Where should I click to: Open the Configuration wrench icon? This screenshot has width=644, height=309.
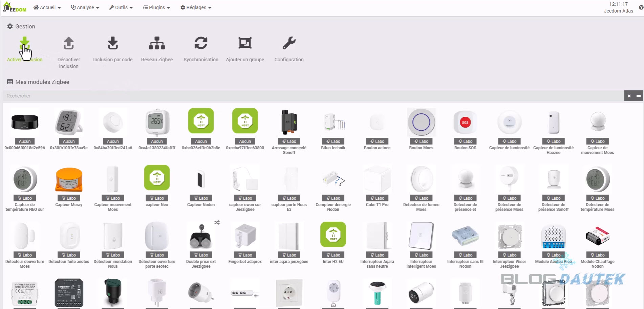(289, 44)
